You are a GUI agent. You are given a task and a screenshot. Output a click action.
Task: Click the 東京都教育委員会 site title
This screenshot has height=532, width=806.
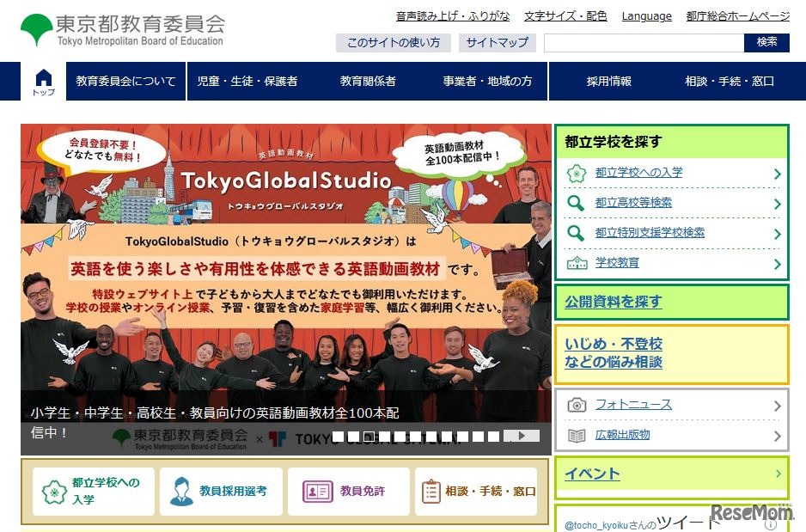[x=140, y=23]
